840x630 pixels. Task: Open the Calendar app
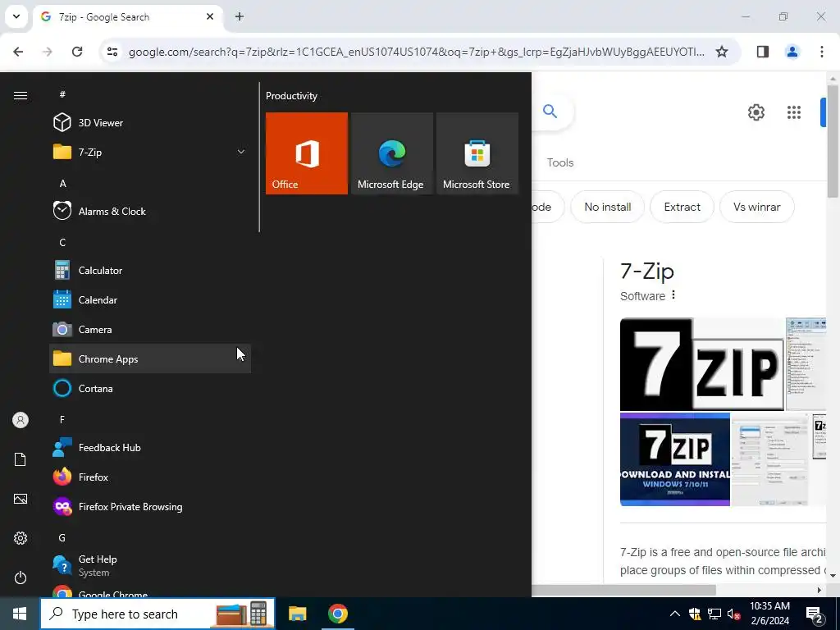(150, 300)
